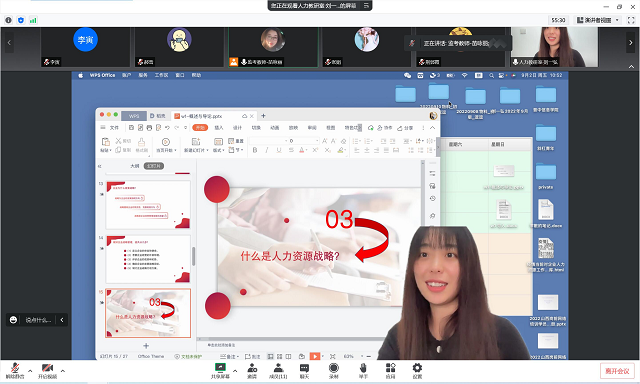The image size is (640, 384).
Task: Click the WPS home tab
Action: tap(134, 116)
